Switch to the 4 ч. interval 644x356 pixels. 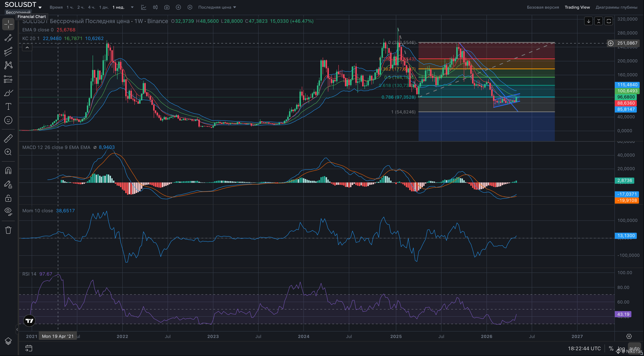[92, 7]
